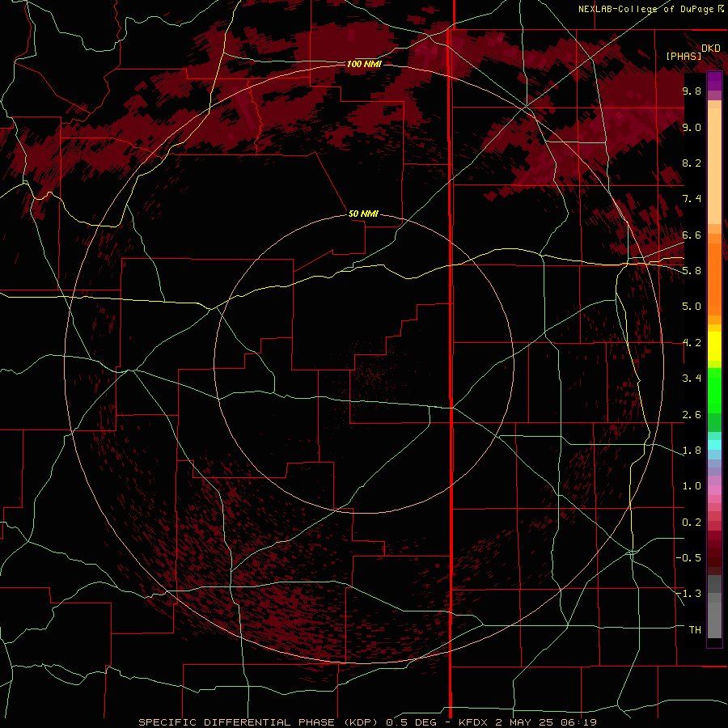This screenshot has width=728, height=728.
Task: Select the 8.2 value on color scale
Action: (692, 163)
